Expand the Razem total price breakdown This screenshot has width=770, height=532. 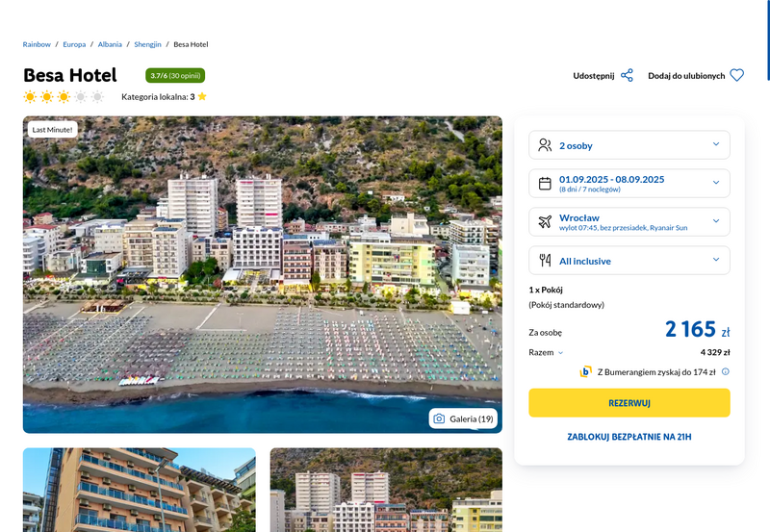(x=546, y=352)
